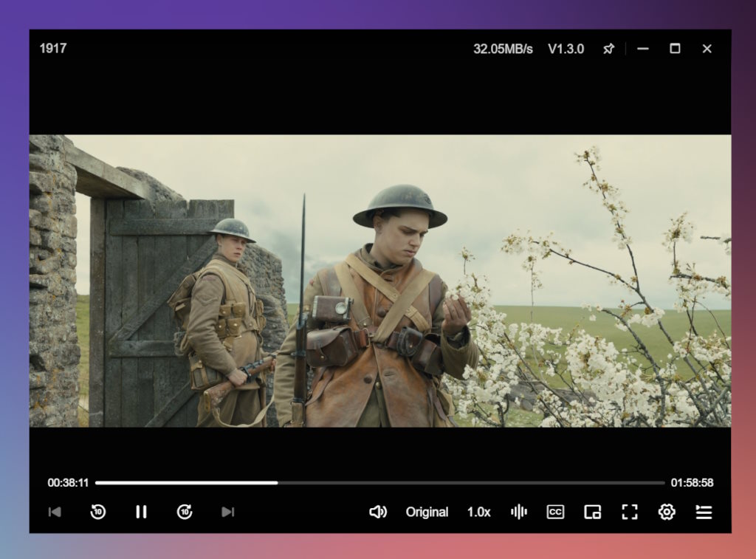Skip to next track

click(227, 512)
